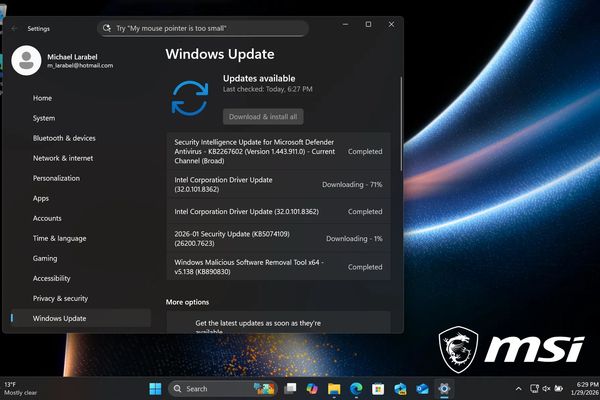
Task: Select Time & language
Action: click(x=59, y=238)
